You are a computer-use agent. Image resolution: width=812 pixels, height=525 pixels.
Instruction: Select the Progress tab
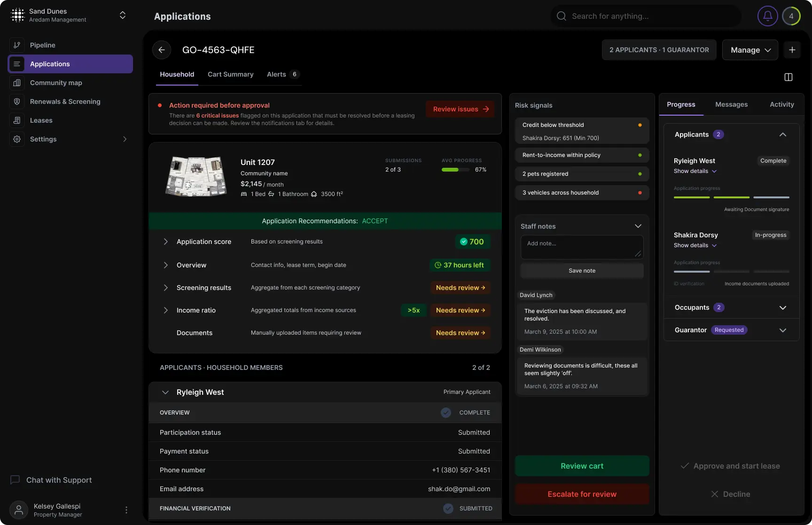point(681,104)
